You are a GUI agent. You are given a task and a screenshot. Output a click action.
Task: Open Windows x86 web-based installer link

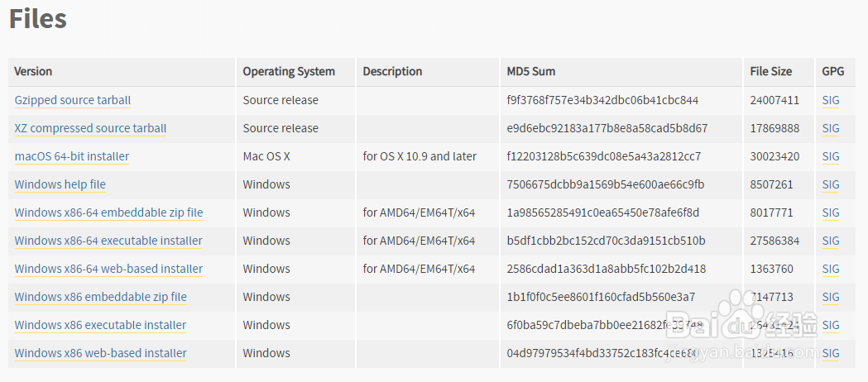tap(100, 353)
